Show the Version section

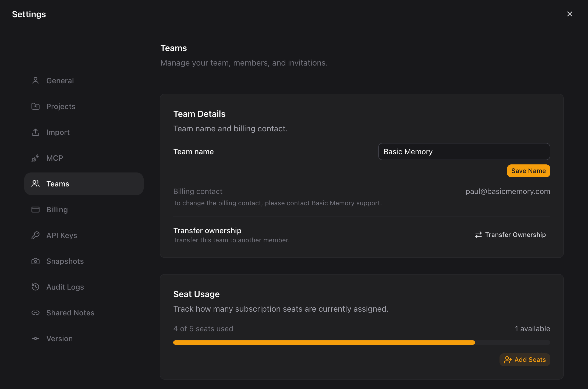(84, 338)
